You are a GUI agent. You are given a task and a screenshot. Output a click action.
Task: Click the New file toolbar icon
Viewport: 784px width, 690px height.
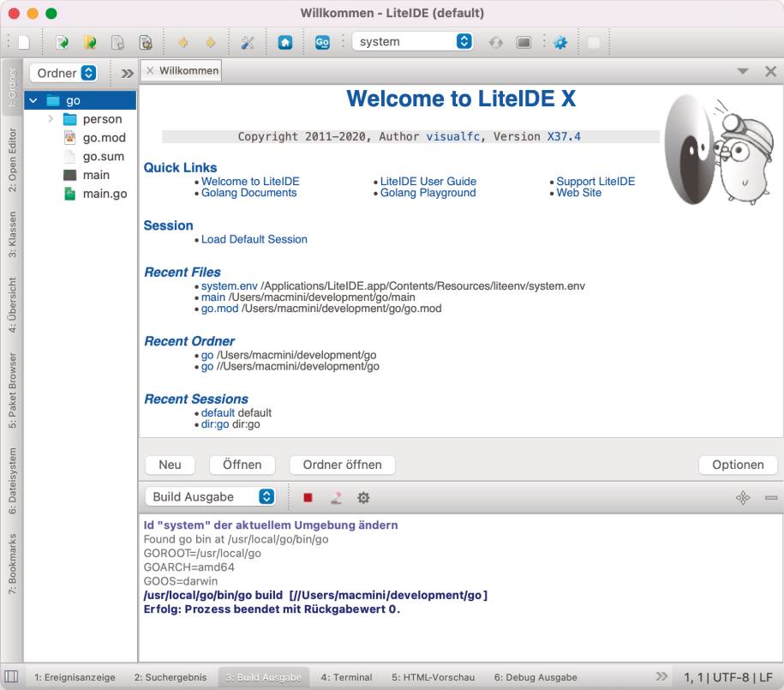point(24,43)
